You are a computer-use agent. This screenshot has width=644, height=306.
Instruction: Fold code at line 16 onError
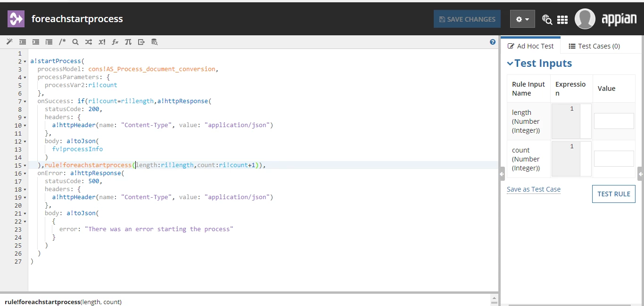(25, 174)
